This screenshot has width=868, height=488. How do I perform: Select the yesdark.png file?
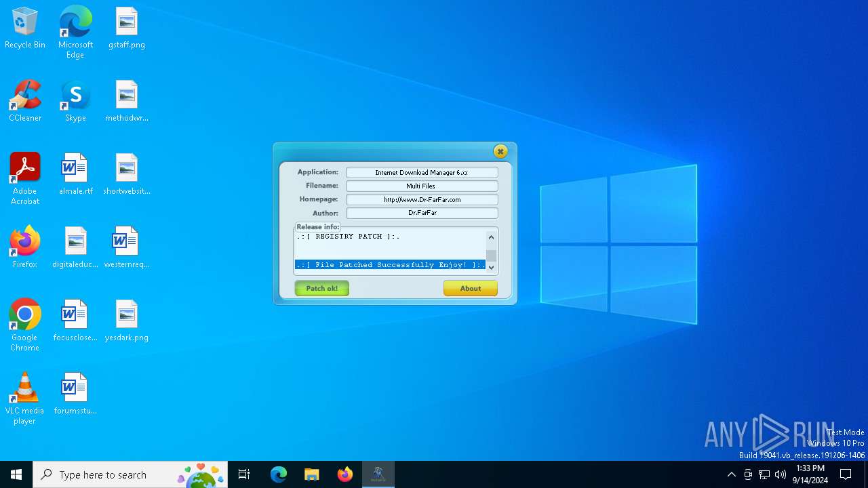pyautogui.click(x=127, y=321)
